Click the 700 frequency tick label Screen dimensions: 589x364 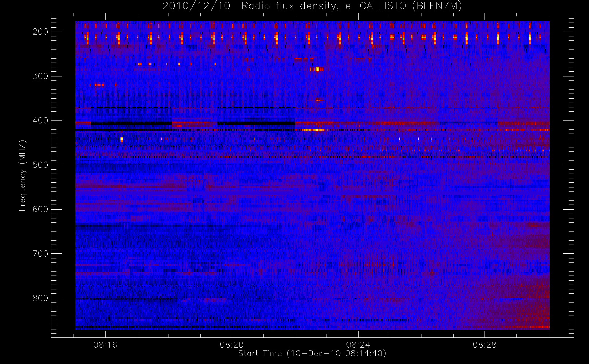point(40,254)
